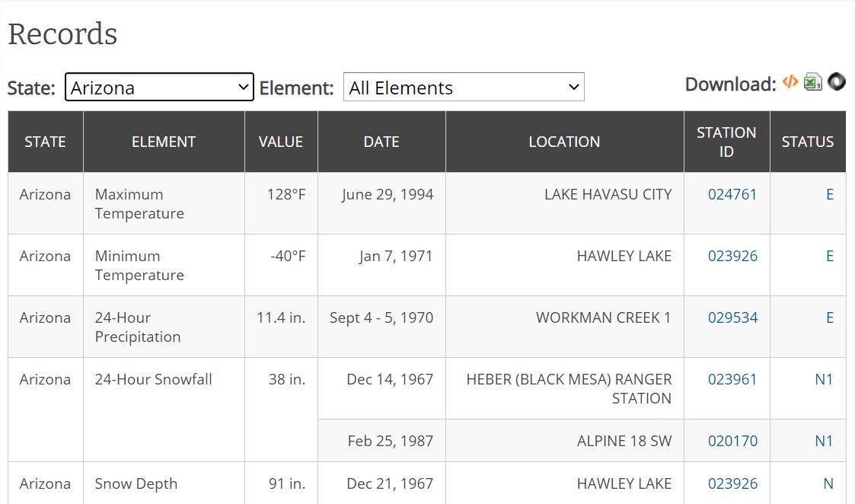Click the ELEMENT column header

point(164,142)
